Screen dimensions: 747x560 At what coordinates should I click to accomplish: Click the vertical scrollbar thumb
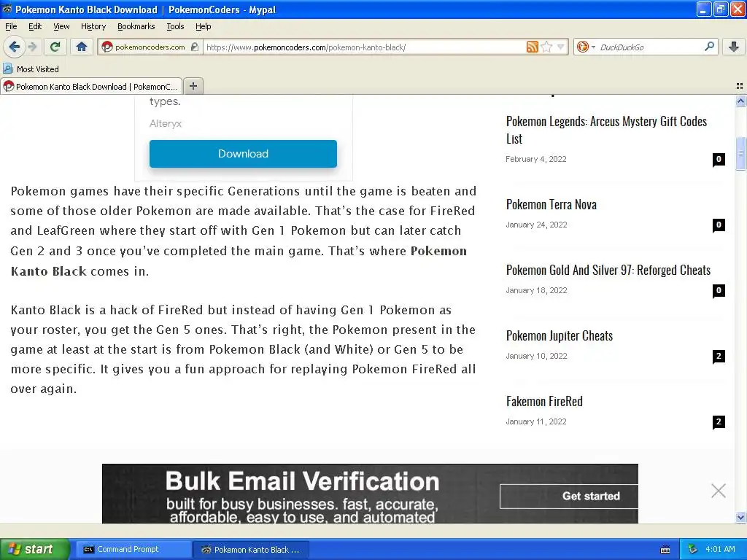(740, 153)
